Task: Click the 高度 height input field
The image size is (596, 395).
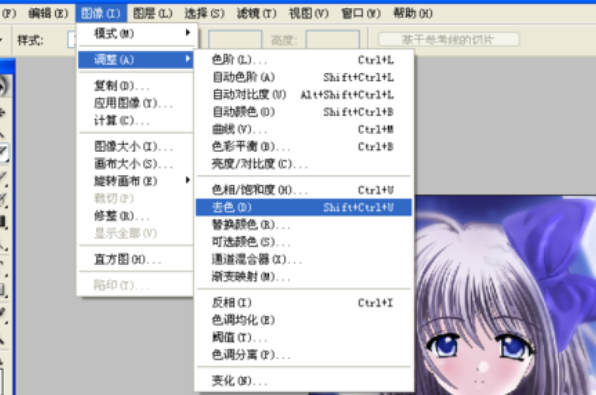Action: coord(333,40)
